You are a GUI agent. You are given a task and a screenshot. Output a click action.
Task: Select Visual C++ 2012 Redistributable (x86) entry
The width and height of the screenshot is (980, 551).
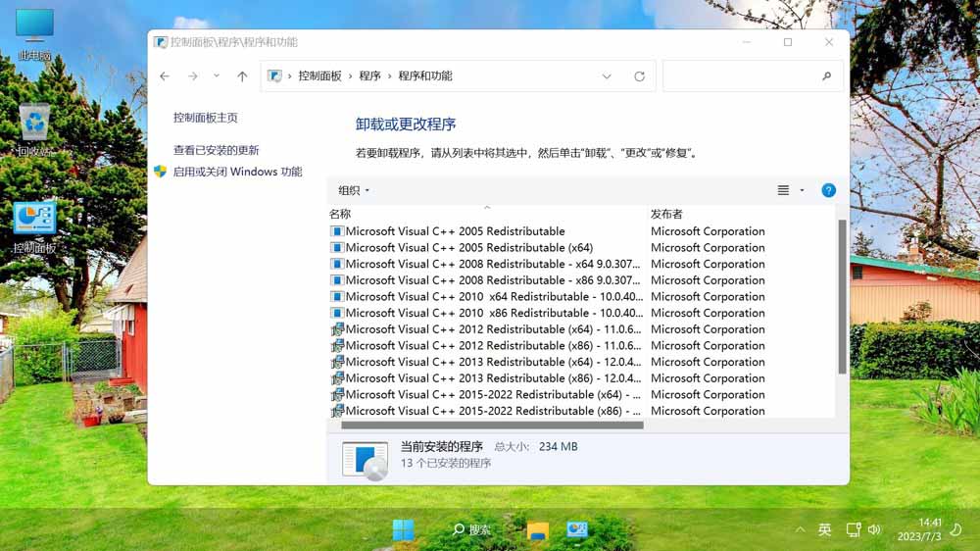tap(486, 345)
